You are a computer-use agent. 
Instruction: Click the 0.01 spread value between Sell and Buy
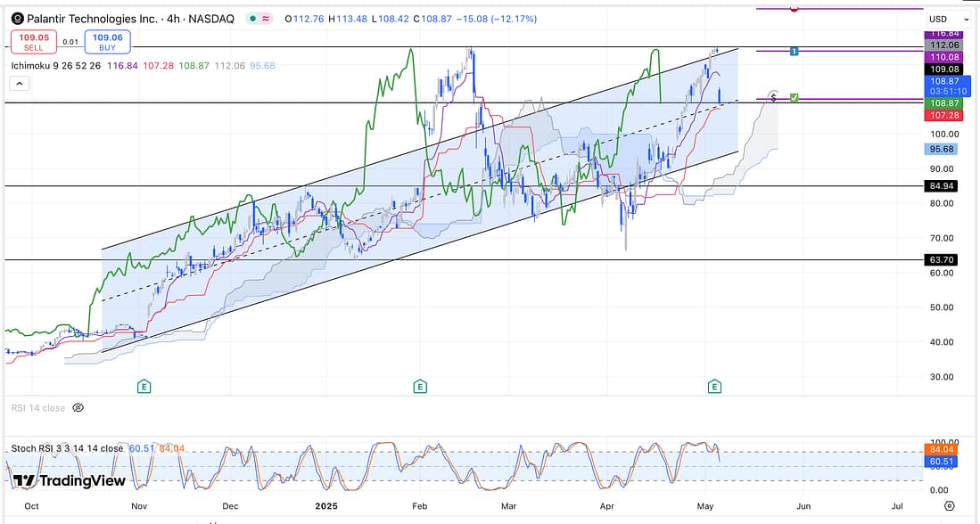[x=70, y=42]
